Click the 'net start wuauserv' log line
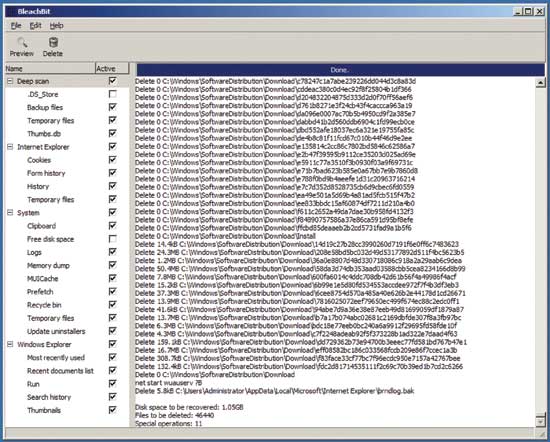Screen dimensions: 550x442 (x=168, y=383)
